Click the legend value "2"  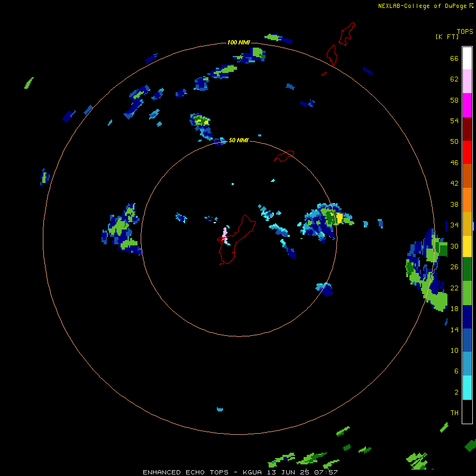pos(456,392)
